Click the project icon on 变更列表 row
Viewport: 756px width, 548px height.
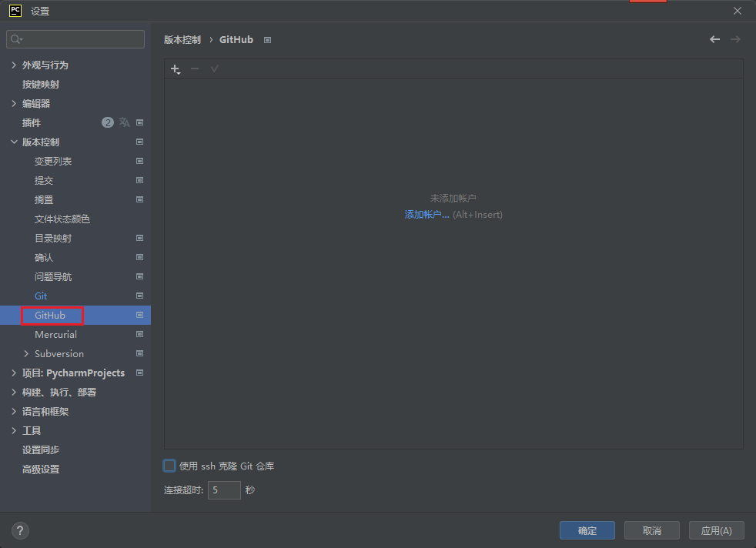point(140,161)
